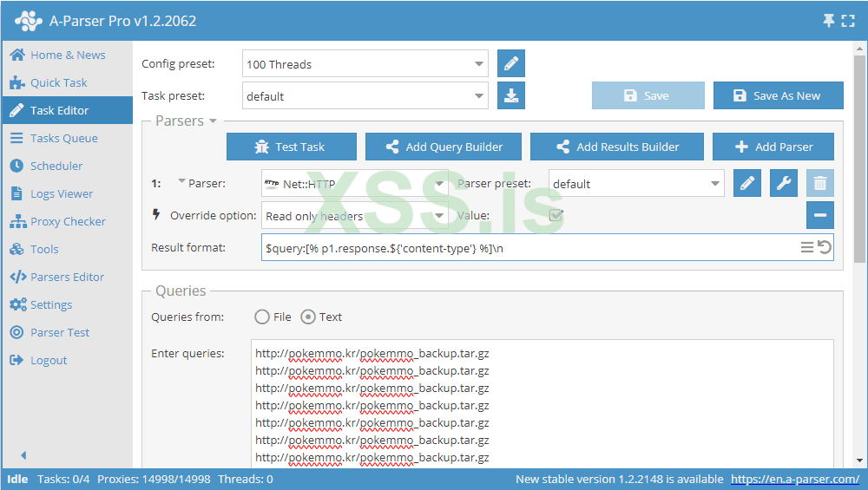Toggle fullscreen with the header expand icon
Screen dimensions: 868x490
[x=848, y=21]
